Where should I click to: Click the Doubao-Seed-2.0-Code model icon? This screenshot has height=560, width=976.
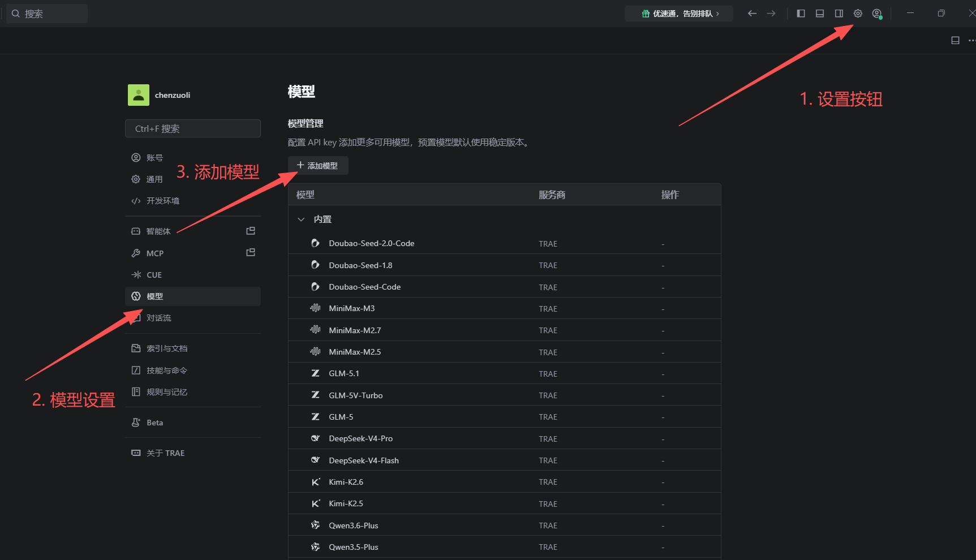[x=315, y=243]
